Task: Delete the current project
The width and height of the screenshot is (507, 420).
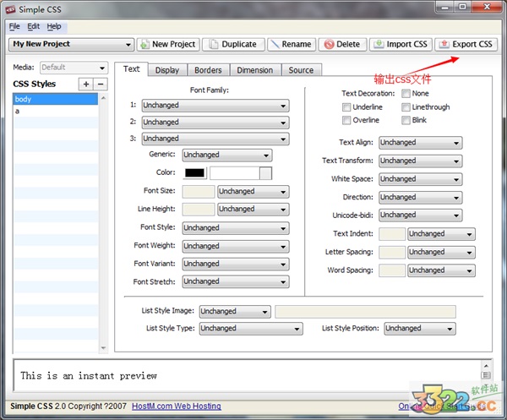Action: point(342,44)
